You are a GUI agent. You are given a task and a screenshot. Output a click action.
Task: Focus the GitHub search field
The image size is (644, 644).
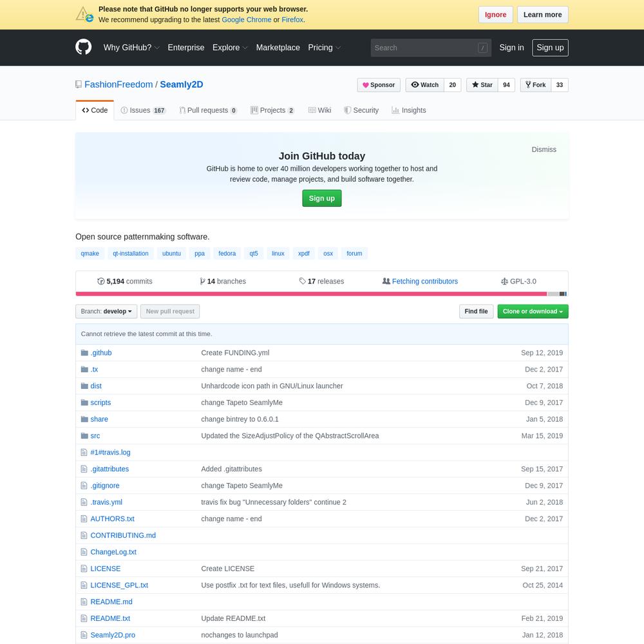(x=424, y=48)
